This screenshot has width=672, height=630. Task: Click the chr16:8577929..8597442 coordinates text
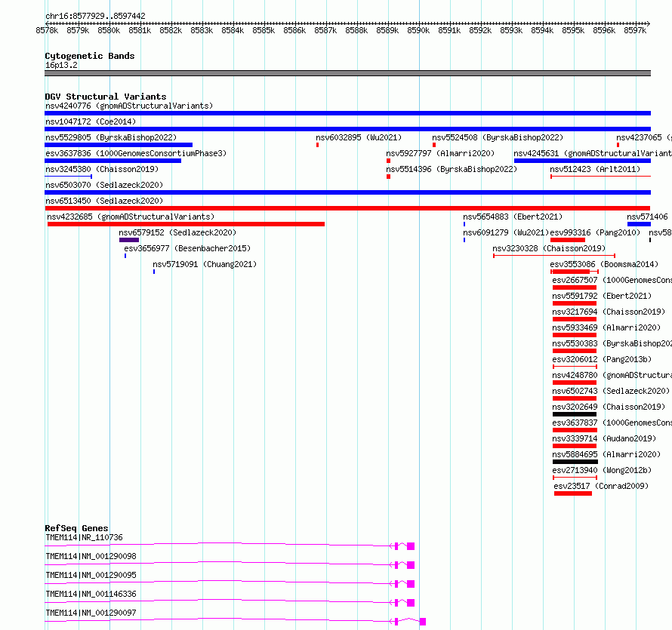(95, 16)
